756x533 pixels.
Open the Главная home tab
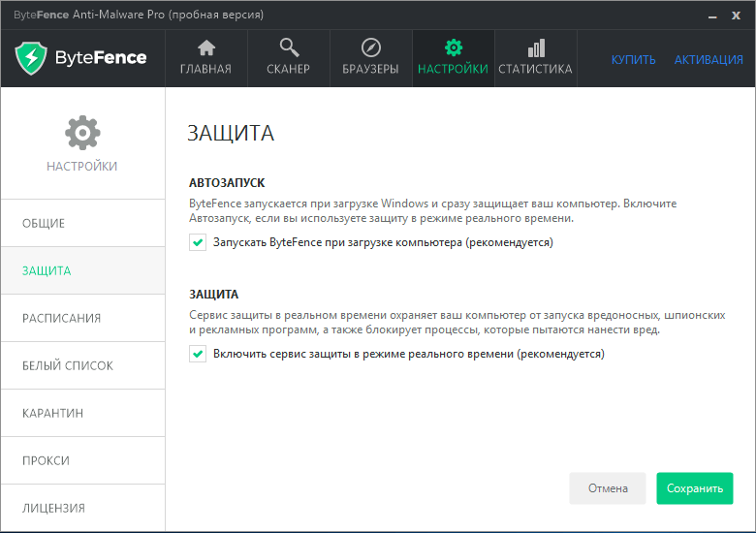click(205, 58)
